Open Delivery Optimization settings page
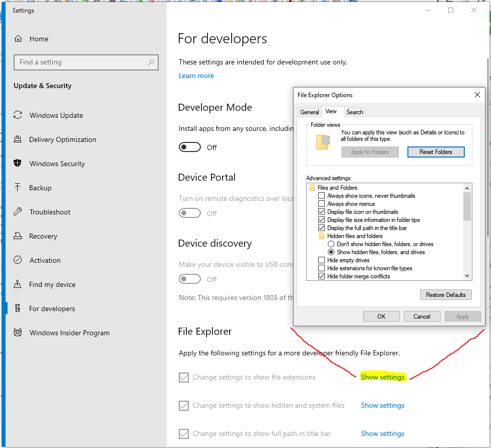The image size is (491, 448). tap(62, 139)
